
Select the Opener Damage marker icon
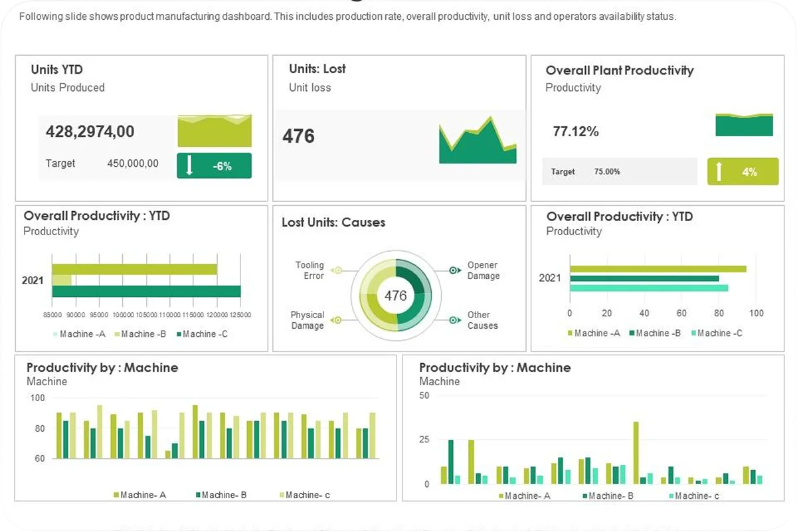454,270
